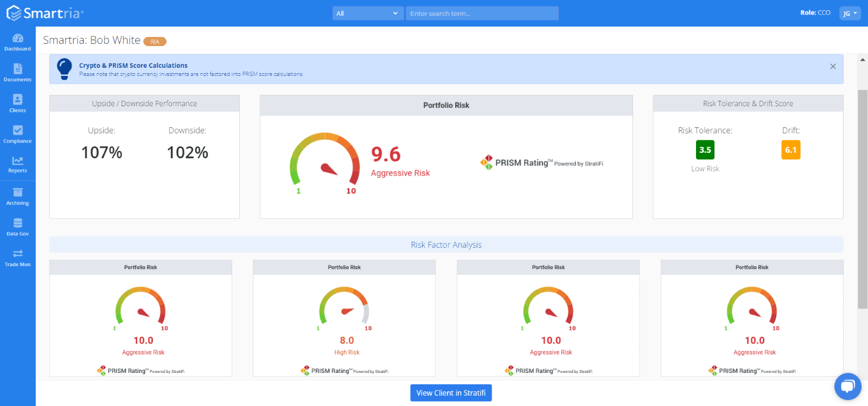
Task: Open Reports from the sidebar
Action: [x=17, y=165]
